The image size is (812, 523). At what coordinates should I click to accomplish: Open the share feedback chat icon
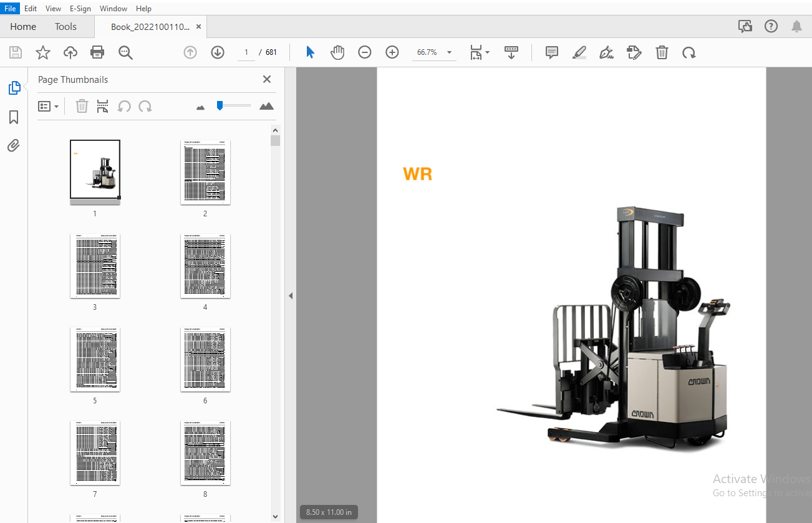[x=745, y=26]
